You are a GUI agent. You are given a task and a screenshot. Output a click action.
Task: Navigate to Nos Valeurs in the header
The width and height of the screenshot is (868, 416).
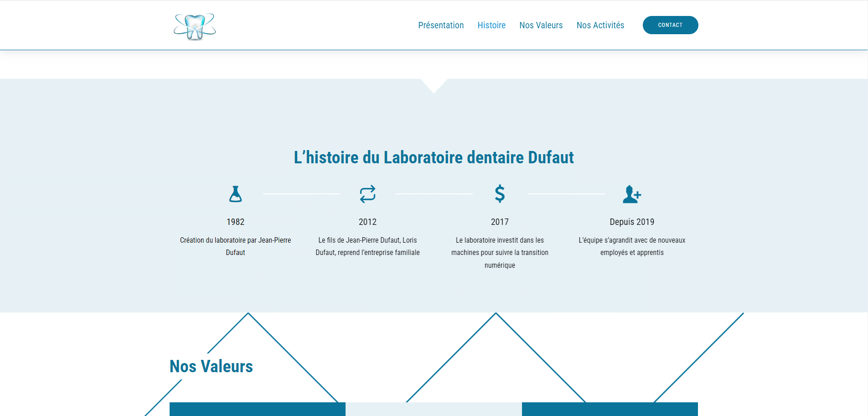(541, 25)
